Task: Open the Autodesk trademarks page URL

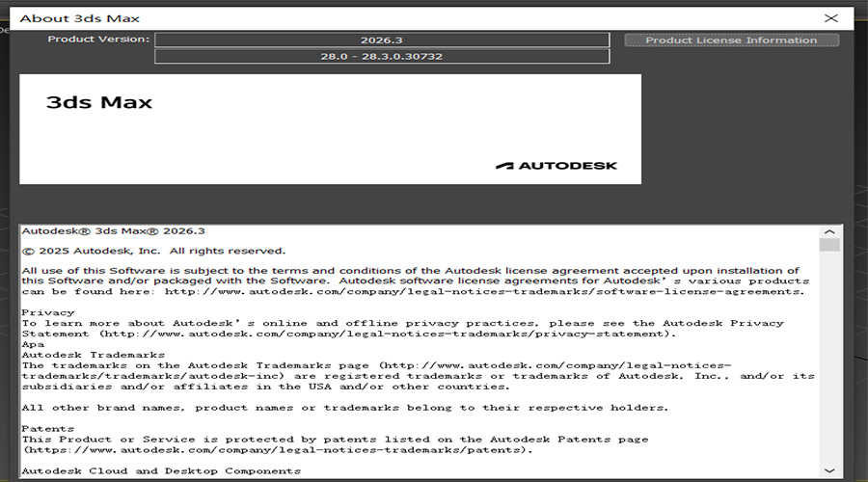Action: pyautogui.click(x=556, y=365)
